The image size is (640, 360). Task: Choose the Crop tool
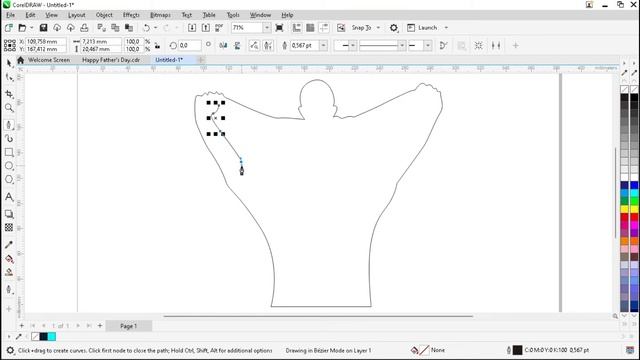point(9,94)
